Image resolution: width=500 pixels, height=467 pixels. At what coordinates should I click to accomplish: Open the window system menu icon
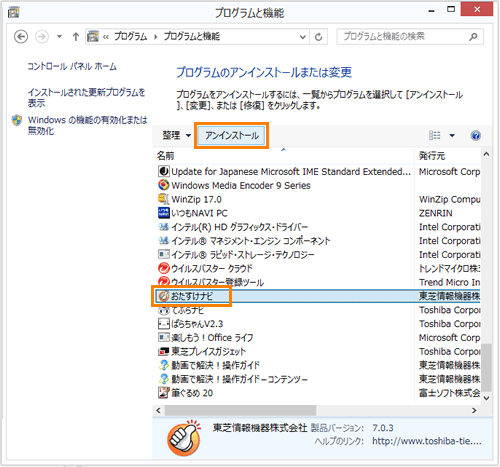(14, 12)
